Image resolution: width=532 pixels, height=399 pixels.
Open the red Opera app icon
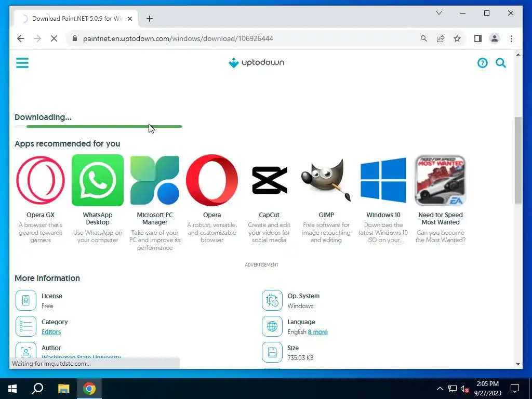pyautogui.click(x=212, y=180)
